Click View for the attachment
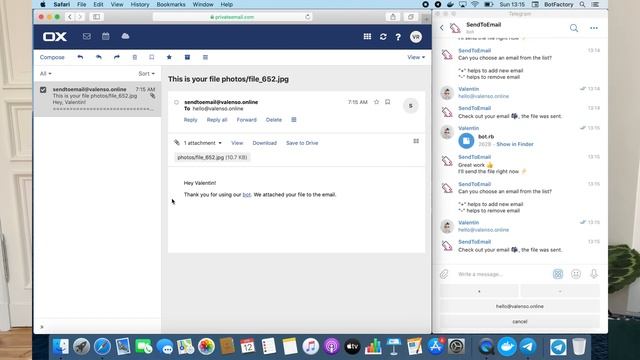This screenshot has width=640, height=360. tap(237, 143)
